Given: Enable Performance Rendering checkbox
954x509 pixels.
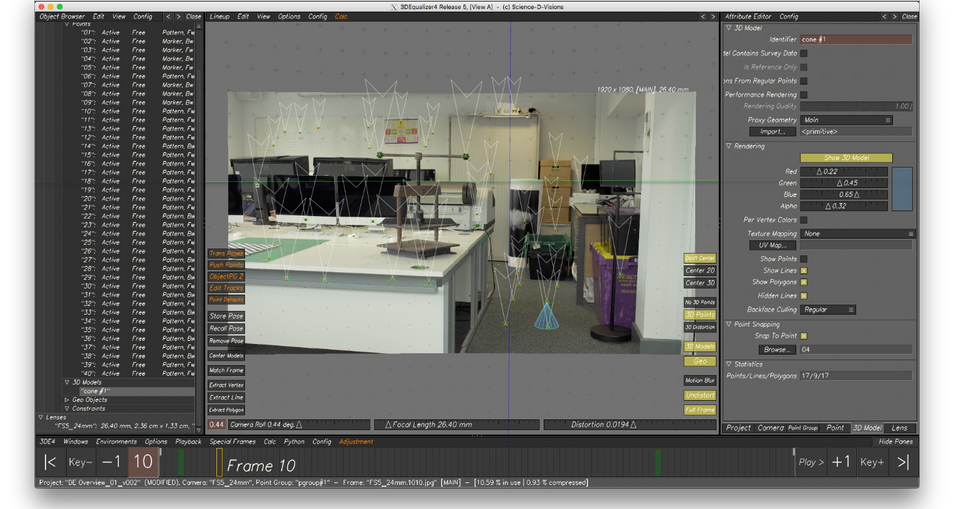Looking at the screenshot, I should click(804, 95).
